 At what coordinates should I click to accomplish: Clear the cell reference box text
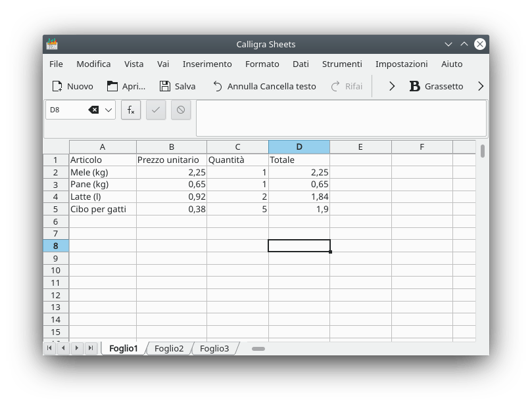[x=93, y=110]
